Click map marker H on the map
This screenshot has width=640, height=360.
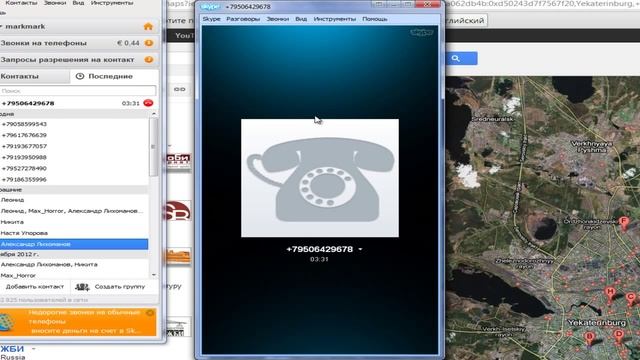610,293
